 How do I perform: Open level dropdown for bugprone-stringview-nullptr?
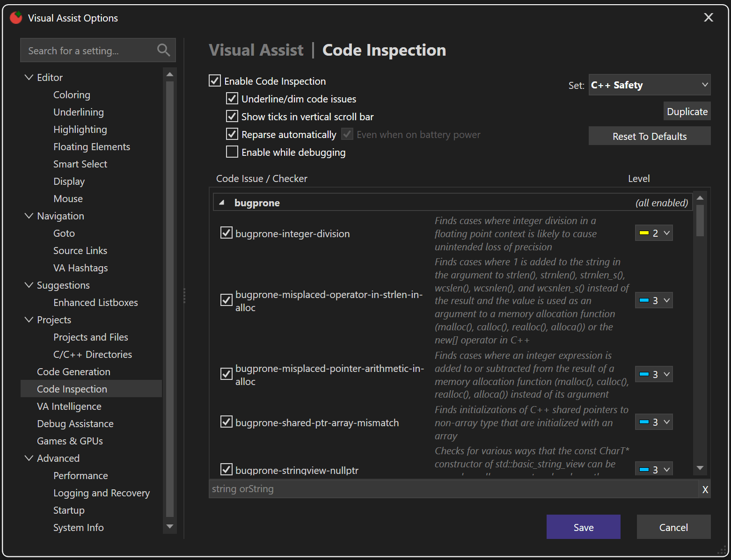pos(654,469)
